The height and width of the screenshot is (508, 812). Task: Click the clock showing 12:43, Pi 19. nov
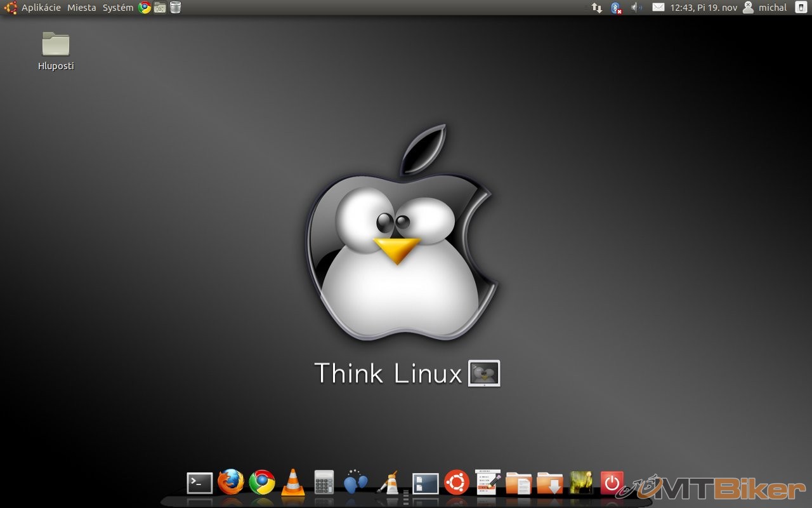[704, 8]
